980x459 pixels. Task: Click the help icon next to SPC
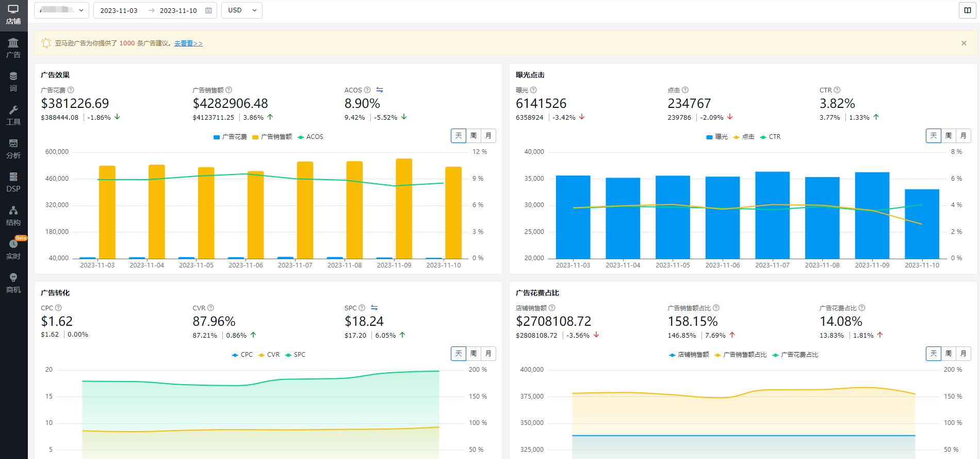pos(362,308)
